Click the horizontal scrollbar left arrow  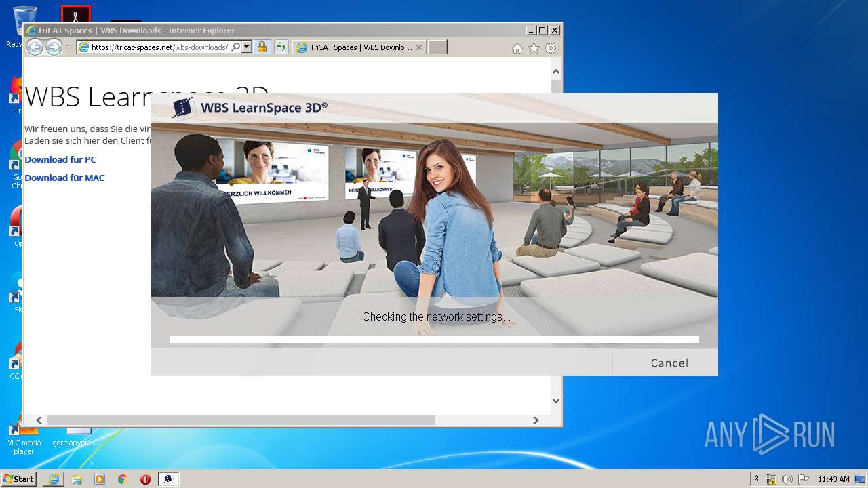coord(39,420)
